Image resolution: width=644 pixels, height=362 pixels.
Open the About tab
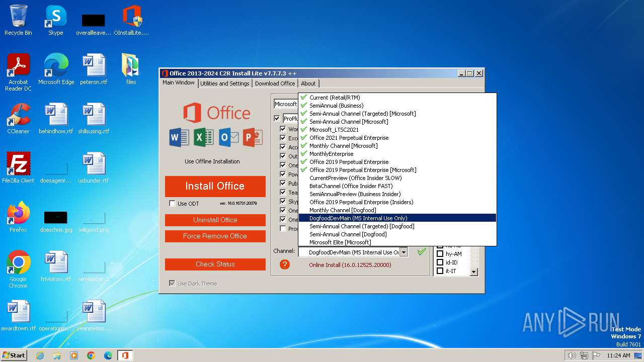tap(308, 83)
